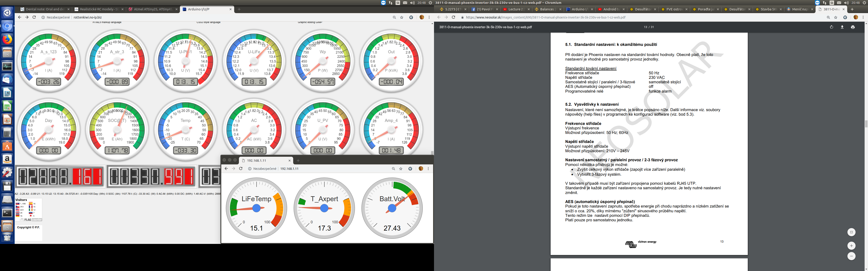The image size is (868, 271).
Task: Rotate the PDF document clockwise
Action: [831, 27]
